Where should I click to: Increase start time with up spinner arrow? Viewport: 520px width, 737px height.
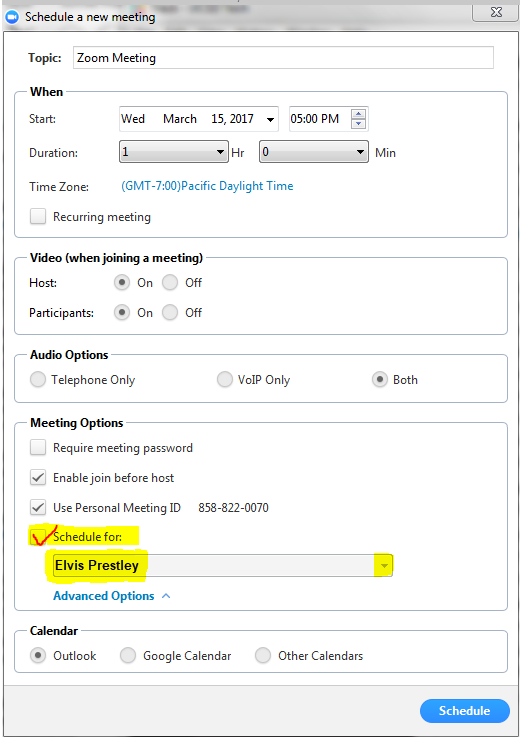358,114
